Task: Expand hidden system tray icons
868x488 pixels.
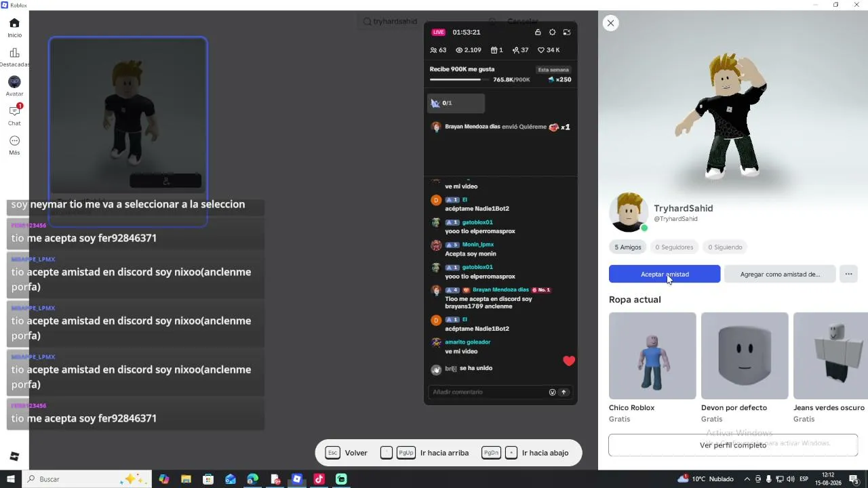Action: tap(747, 479)
